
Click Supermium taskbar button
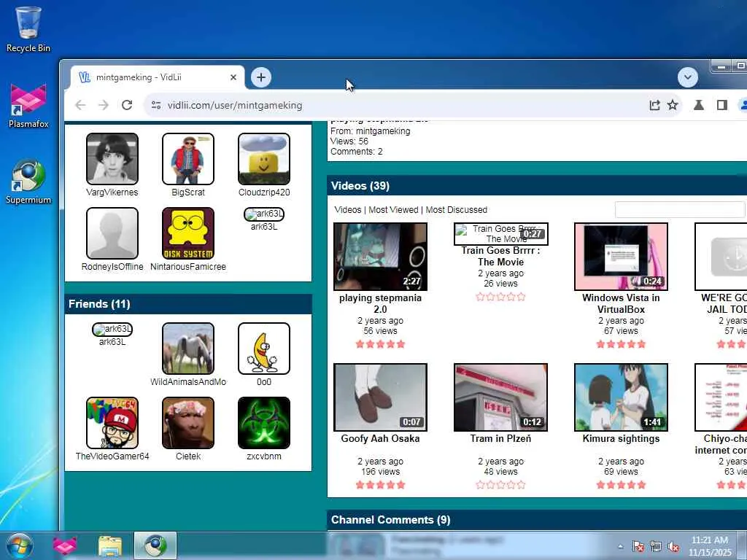(155, 545)
